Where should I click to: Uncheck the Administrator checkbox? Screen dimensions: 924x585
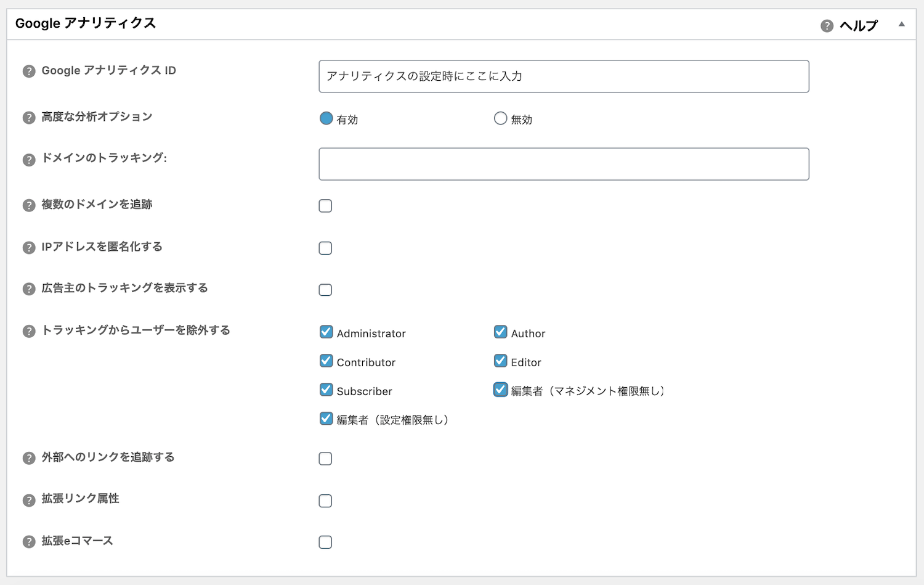326,332
